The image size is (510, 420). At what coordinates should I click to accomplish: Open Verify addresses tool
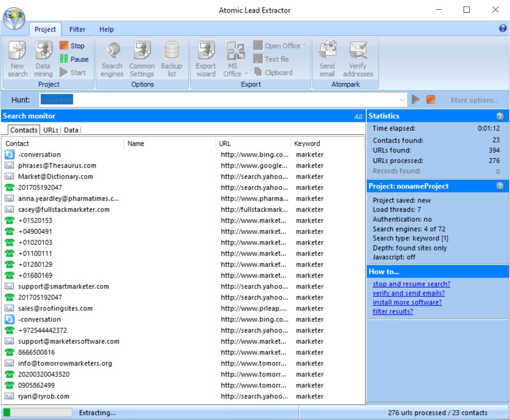coord(358,59)
